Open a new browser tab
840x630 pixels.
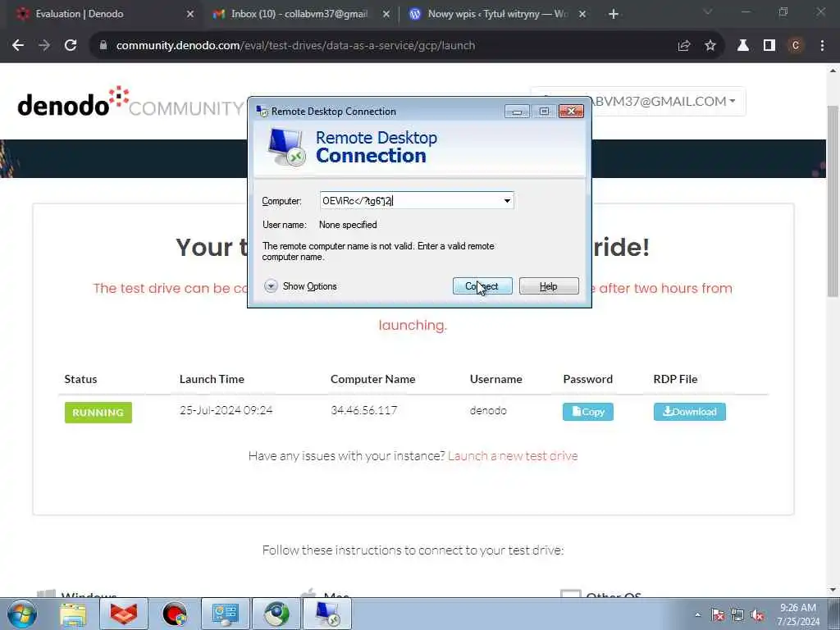coord(614,14)
